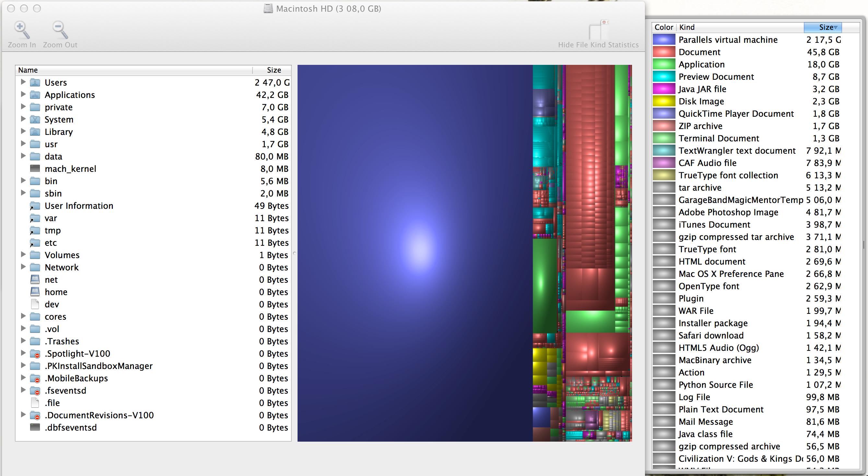Select the Users folder icon
868x476 pixels.
tap(35, 82)
